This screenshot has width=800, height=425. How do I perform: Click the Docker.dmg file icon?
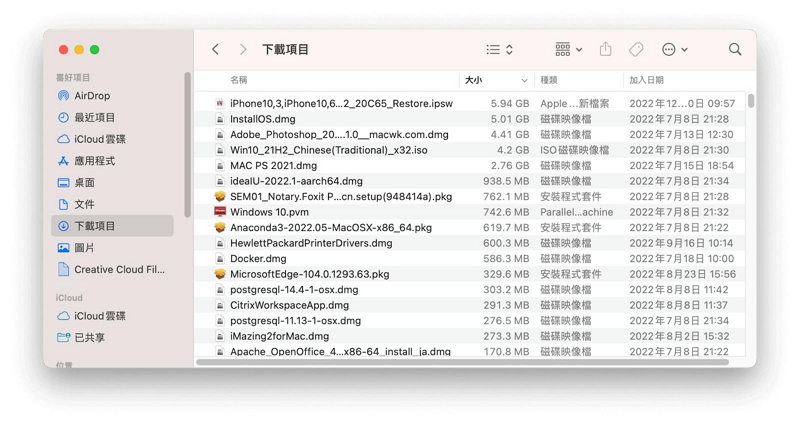(x=219, y=259)
